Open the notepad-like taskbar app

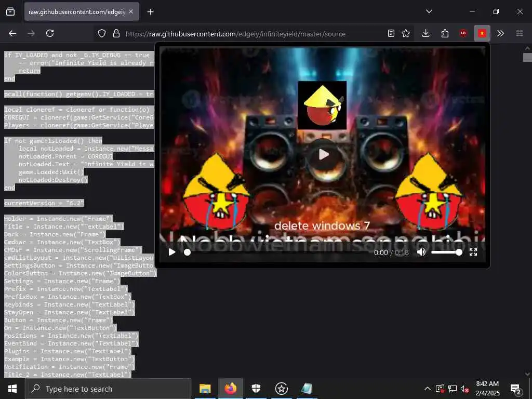[307, 389]
